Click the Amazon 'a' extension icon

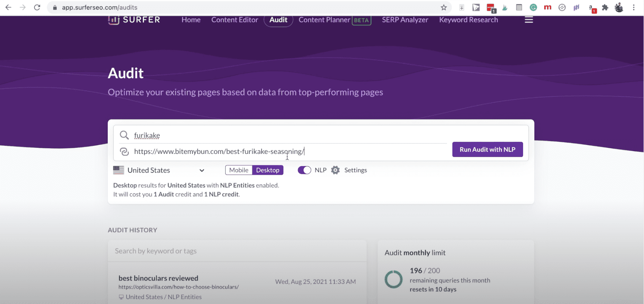point(592,8)
